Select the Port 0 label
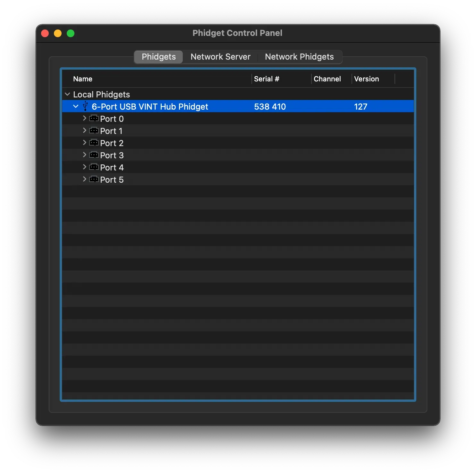476x473 pixels. coord(112,119)
